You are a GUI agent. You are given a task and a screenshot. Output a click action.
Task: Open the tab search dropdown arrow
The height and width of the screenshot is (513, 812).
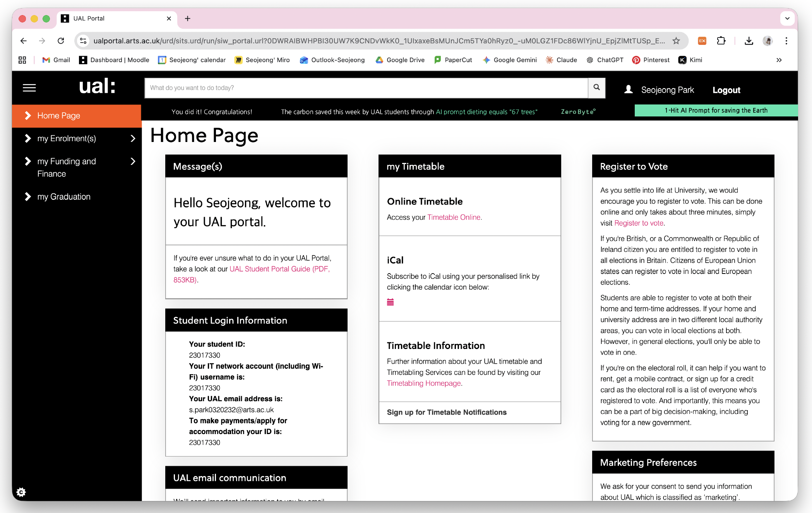coord(787,19)
